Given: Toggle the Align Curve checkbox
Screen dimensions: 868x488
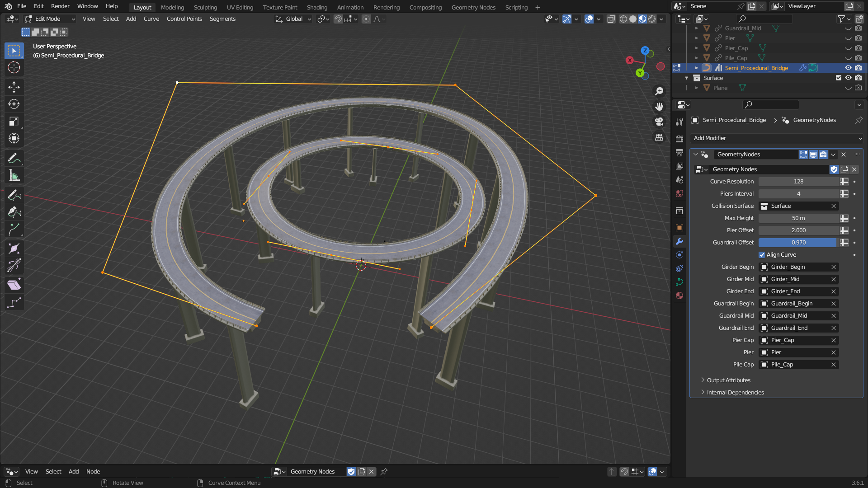Looking at the screenshot, I should pyautogui.click(x=762, y=254).
